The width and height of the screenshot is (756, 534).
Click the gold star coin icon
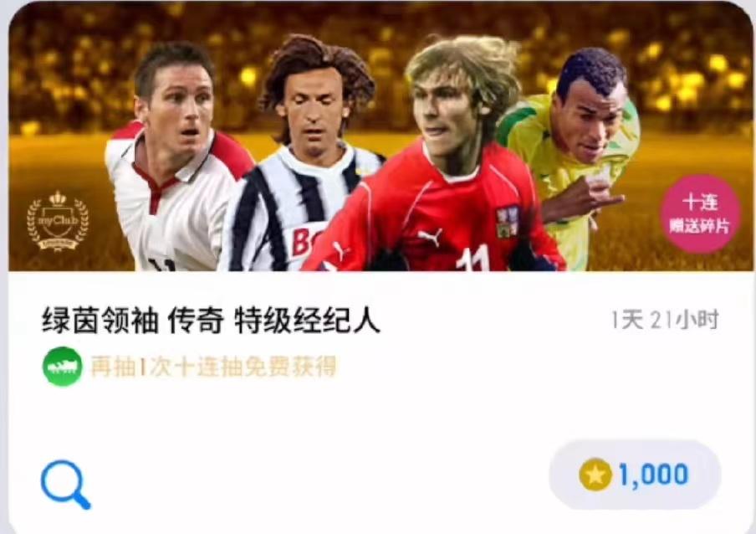[595, 475]
